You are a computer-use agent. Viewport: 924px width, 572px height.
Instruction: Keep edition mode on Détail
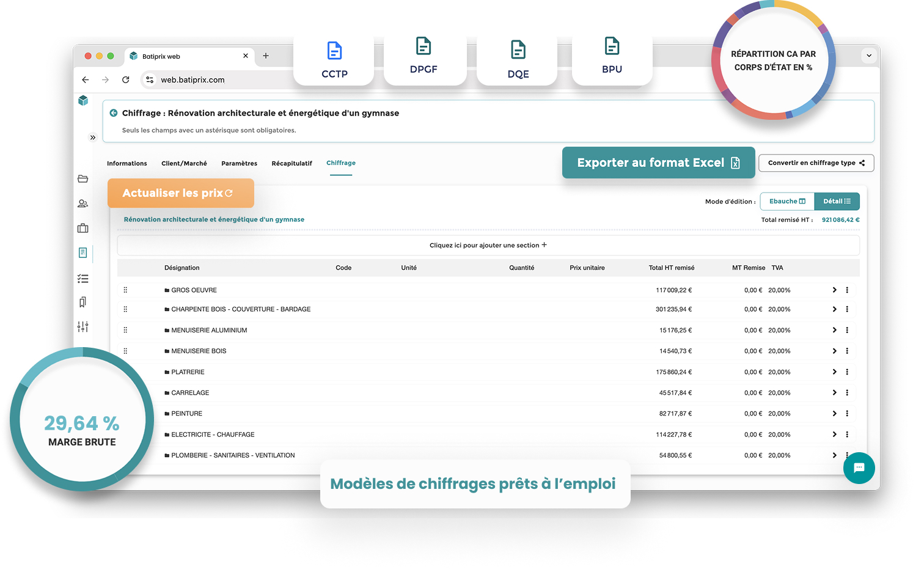click(x=837, y=201)
